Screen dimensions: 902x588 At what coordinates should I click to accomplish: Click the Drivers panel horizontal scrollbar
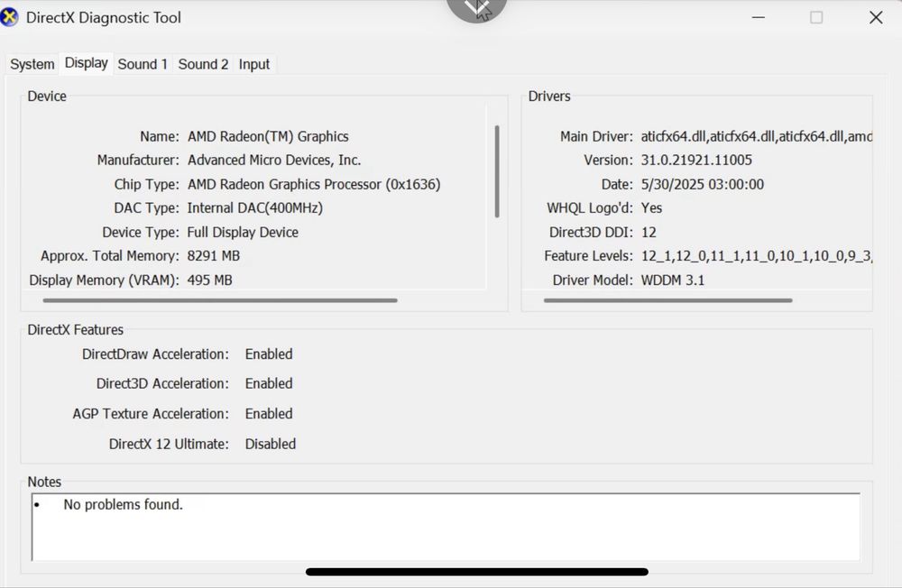[x=667, y=300]
